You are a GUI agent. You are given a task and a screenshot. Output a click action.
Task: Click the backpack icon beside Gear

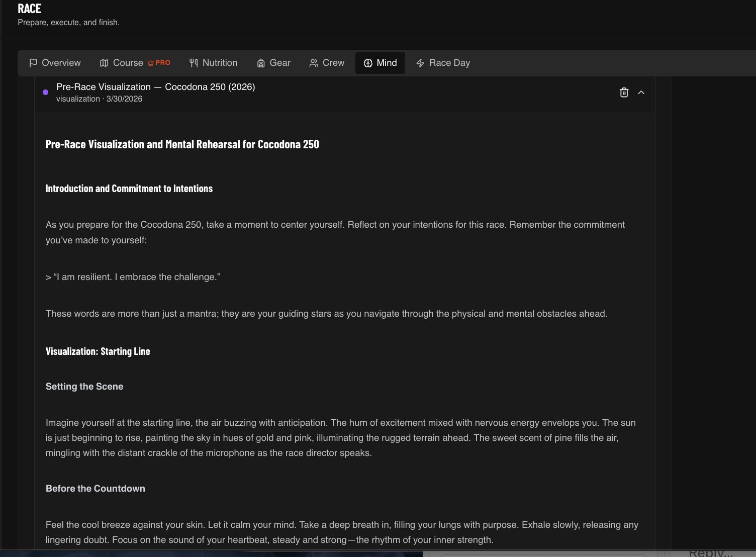click(x=261, y=63)
